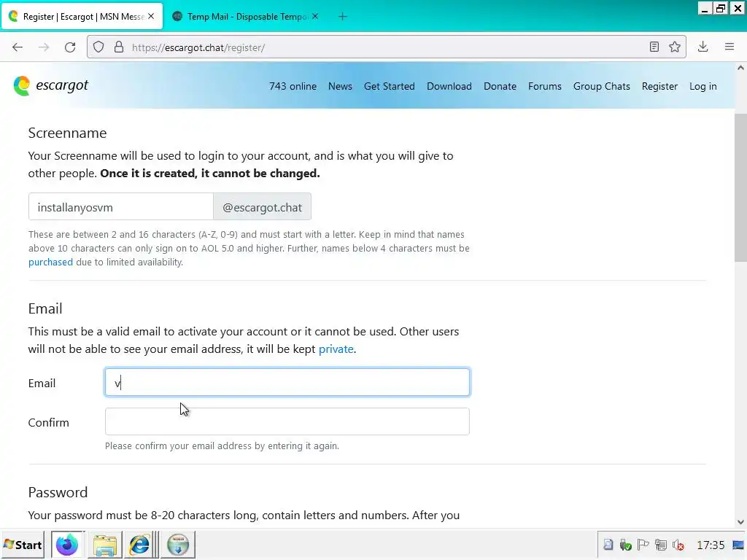Follow the purchased link
This screenshot has height=560, width=747.
coord(50,262)
